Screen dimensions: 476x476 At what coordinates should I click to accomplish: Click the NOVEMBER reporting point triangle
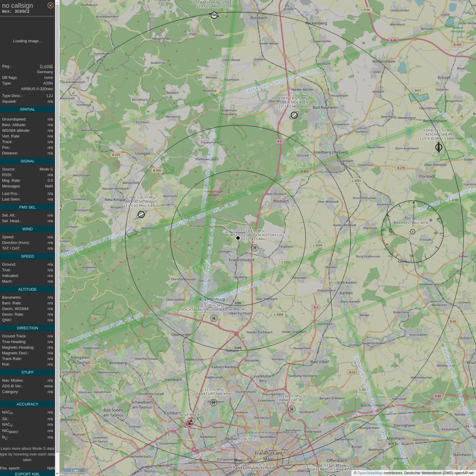click(190, 422)
